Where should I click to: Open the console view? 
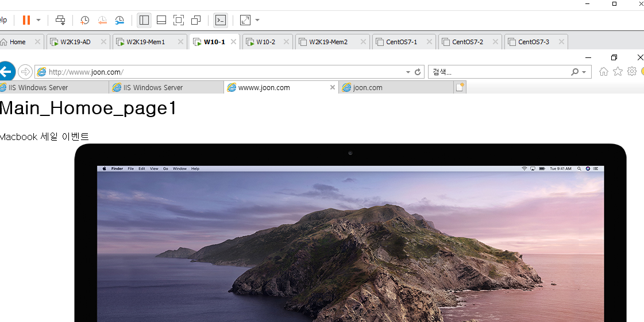[221, 20]
